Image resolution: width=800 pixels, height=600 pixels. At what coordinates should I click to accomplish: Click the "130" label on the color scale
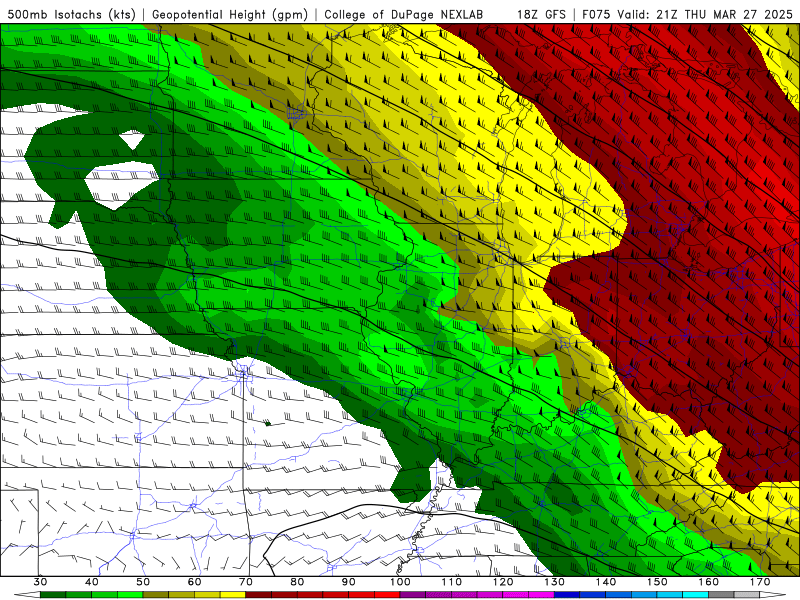pos(554,582)
